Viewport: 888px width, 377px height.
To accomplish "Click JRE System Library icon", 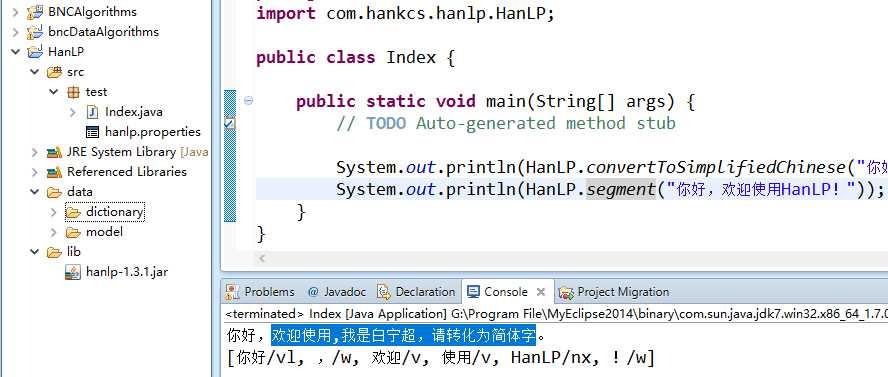I will click(x=54, y=152).
